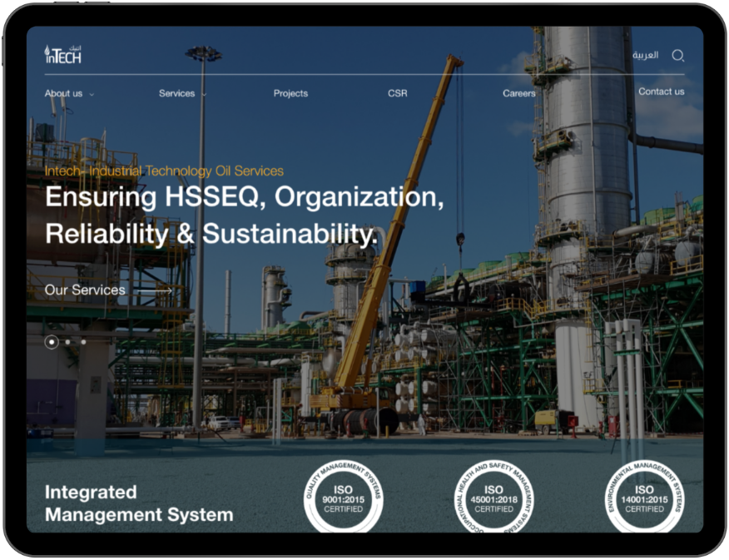Open the CSR page

398,94
